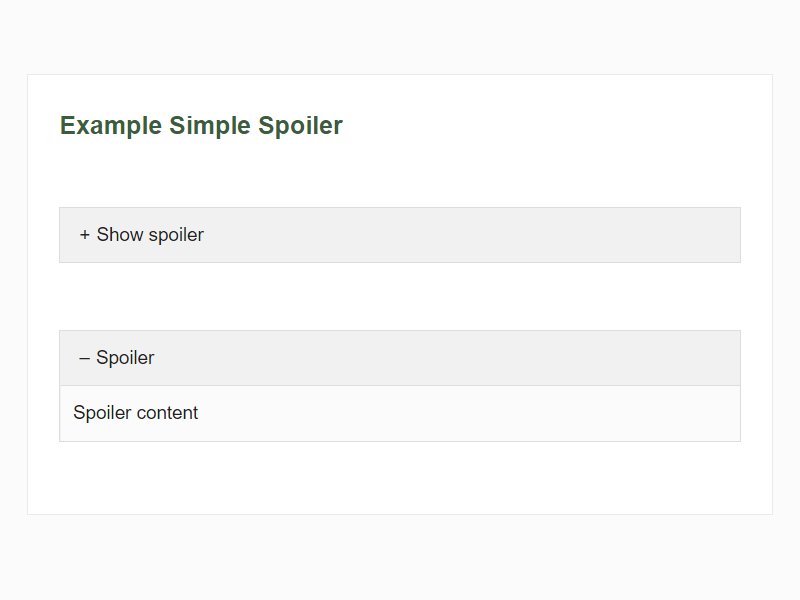Collapse the open Spoiler header bar
This screenshot has width=800, height=600.
tap(400, 358)
